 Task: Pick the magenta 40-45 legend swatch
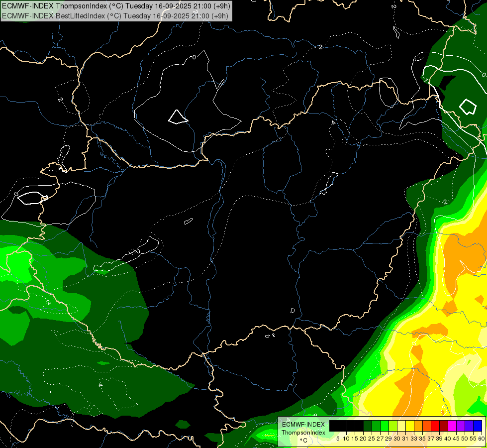click(x=452, y=426)
